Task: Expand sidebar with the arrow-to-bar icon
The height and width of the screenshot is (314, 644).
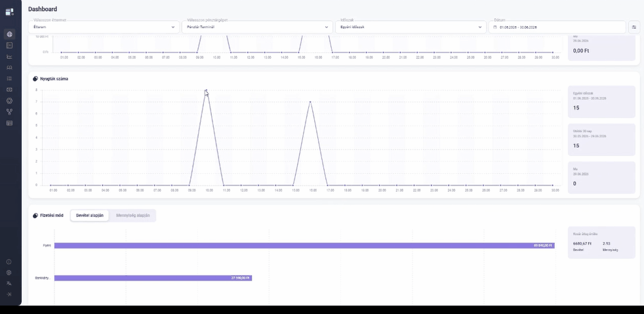Action: 9,294
